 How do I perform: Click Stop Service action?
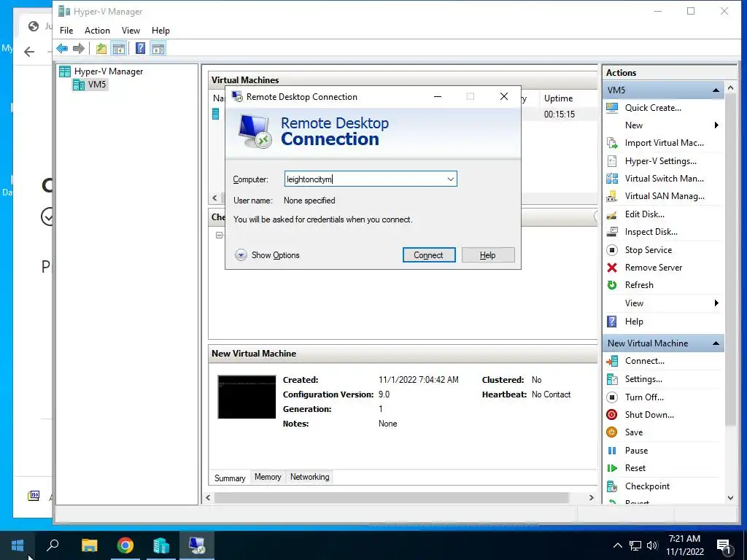click(649, 250)
